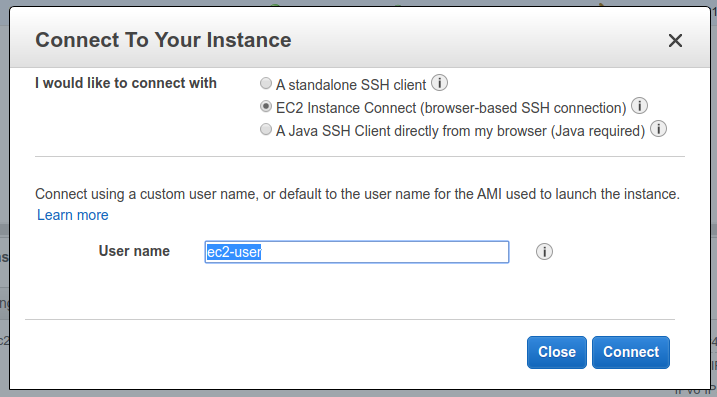Select the Java SSH Client radio button
This screenshot has height=397, width=717.
coord(266,129)
